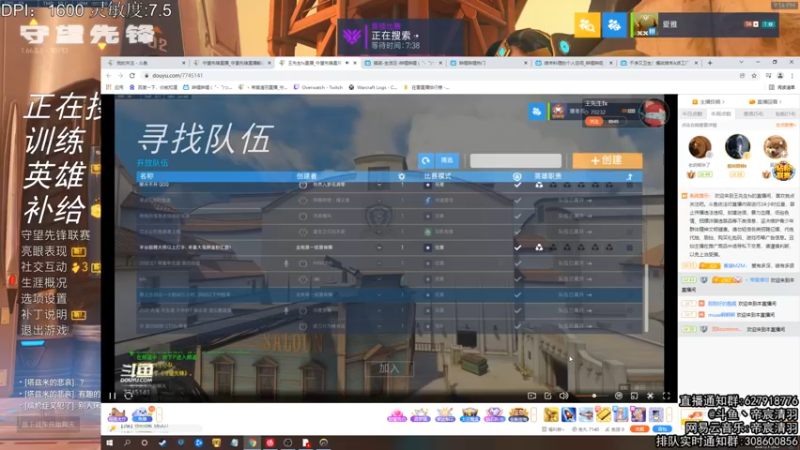Click the crossed icon next to fullscreen button

tap(651, 395)
